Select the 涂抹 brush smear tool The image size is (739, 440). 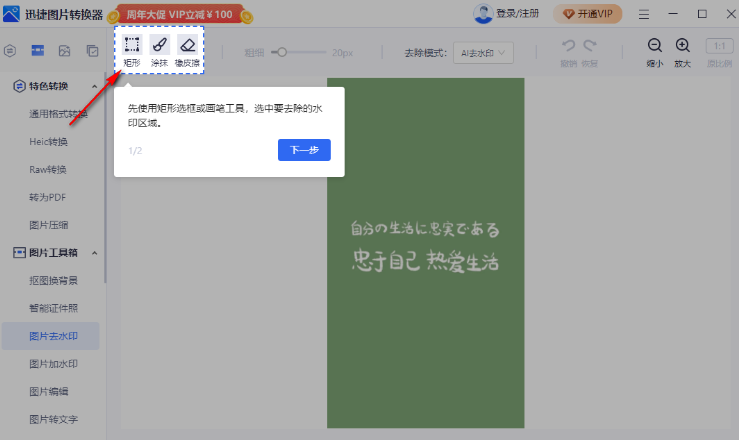coord(159,50)
